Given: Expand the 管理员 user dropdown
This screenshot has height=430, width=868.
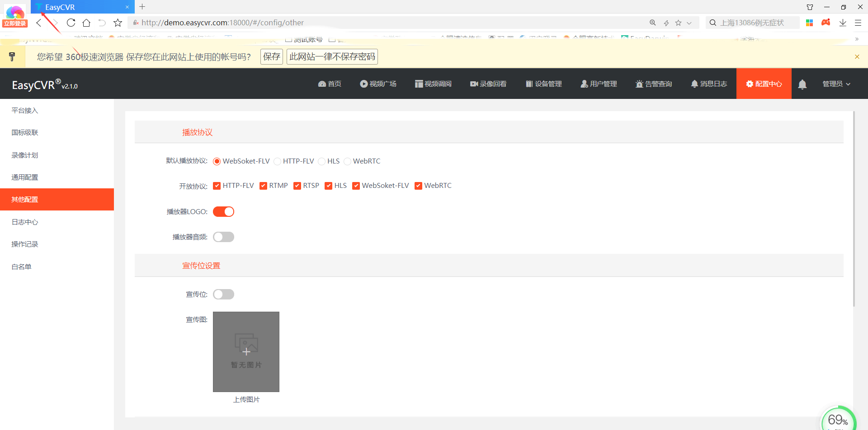Looking at the screenshot, I should (836, 84).
